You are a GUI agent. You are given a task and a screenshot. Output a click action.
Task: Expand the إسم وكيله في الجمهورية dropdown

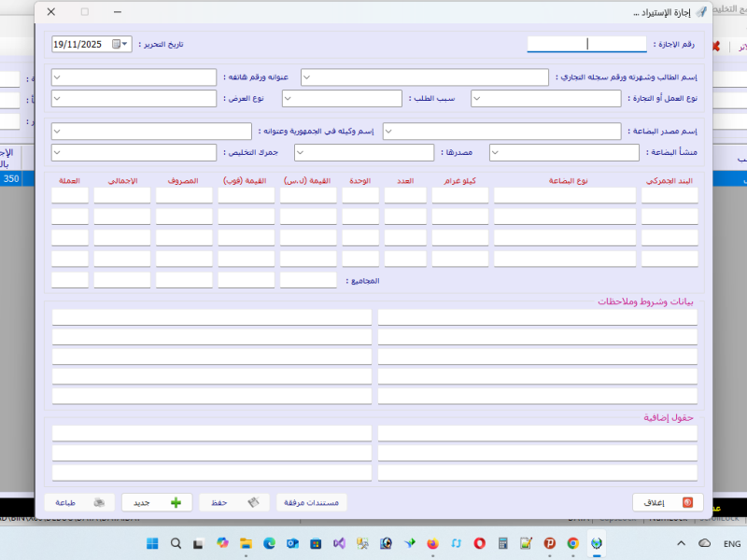[x=57, y=131]
